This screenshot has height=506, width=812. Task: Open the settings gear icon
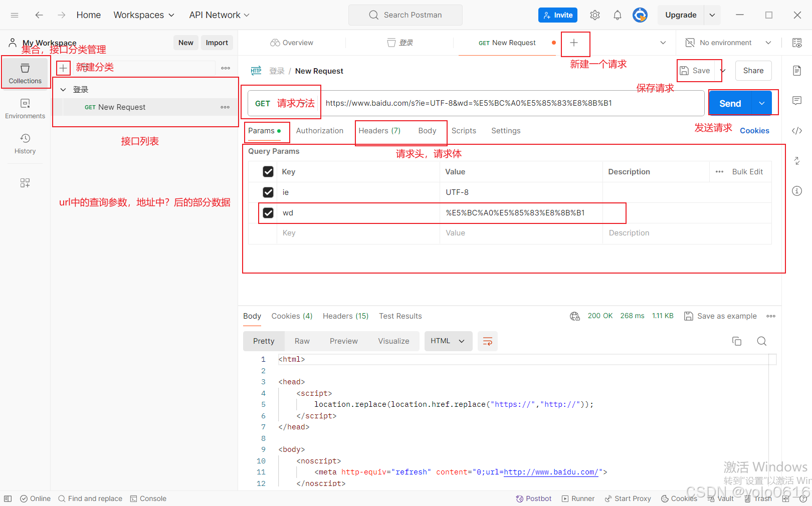[595, 15]
